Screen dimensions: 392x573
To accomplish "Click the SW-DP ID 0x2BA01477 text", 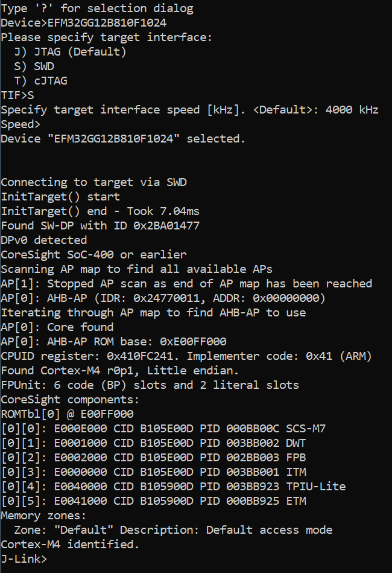I will click(x=166, y=225).
